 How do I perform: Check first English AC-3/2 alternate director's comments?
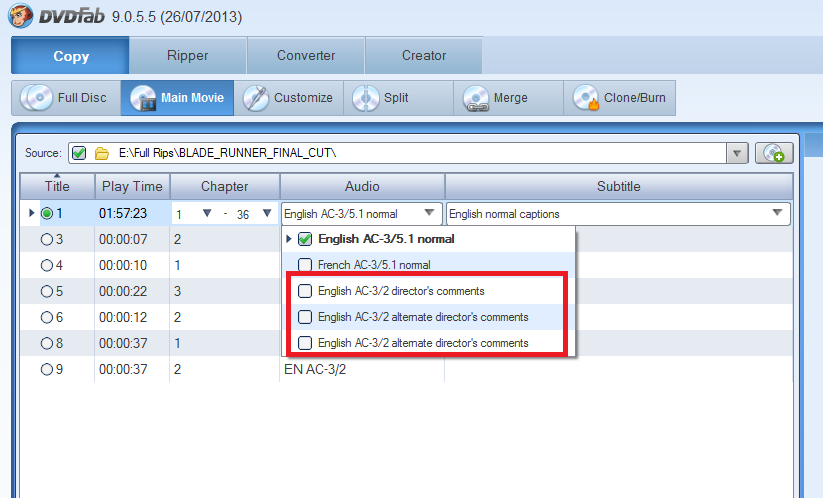305,317
